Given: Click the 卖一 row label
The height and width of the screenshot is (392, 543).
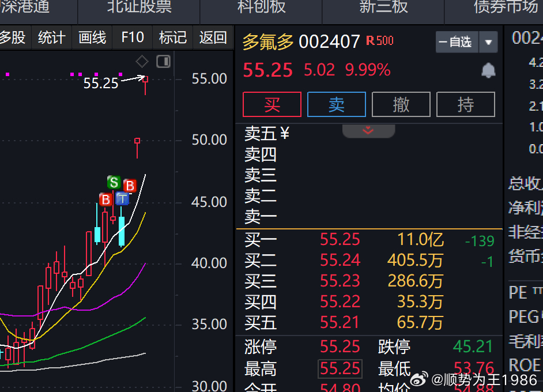Looking at the screenshot, I should (x=261, y=217).
